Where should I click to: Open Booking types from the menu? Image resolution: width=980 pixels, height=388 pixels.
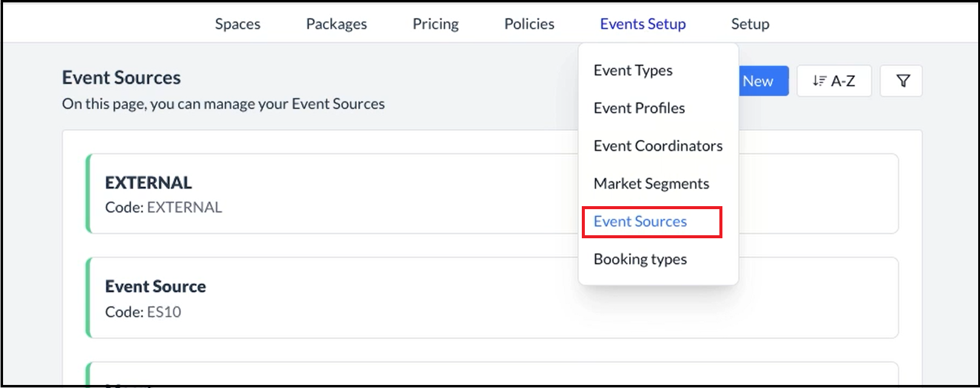(640, 259)
